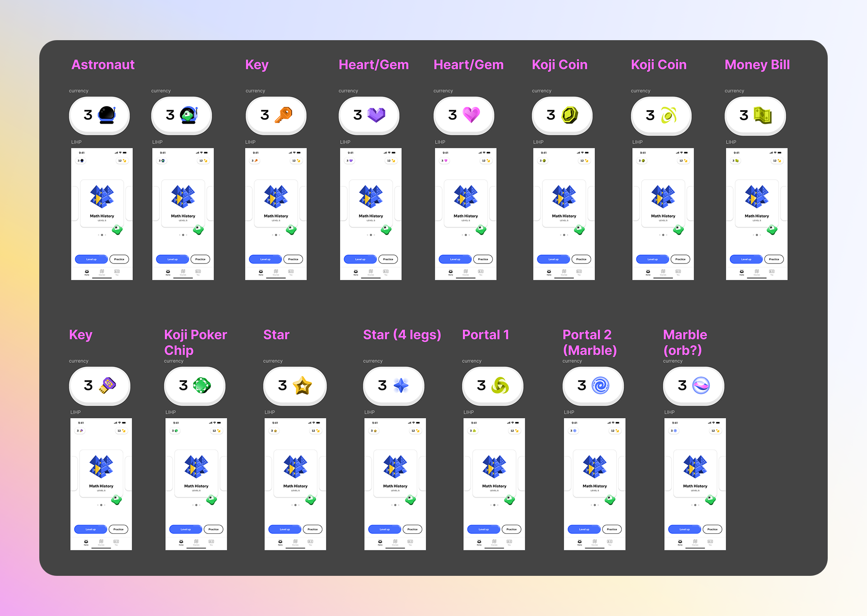
Task: Choose the green orbit Koji coin icon
Action: pos(669,115)
